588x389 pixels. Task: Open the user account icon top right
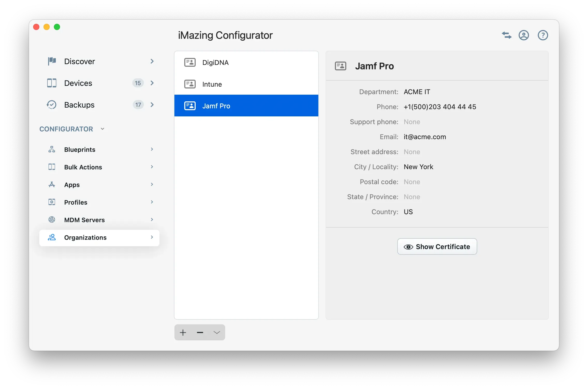coord(524,35)
